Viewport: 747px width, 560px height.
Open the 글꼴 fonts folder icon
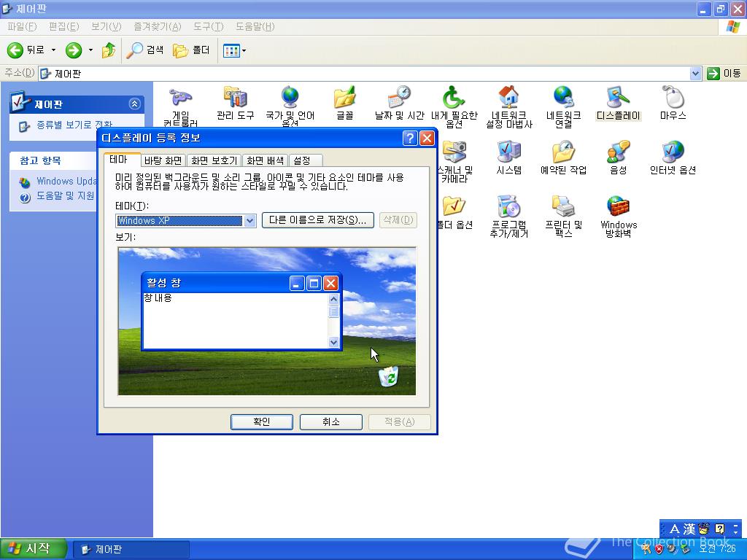coord(345,102)
